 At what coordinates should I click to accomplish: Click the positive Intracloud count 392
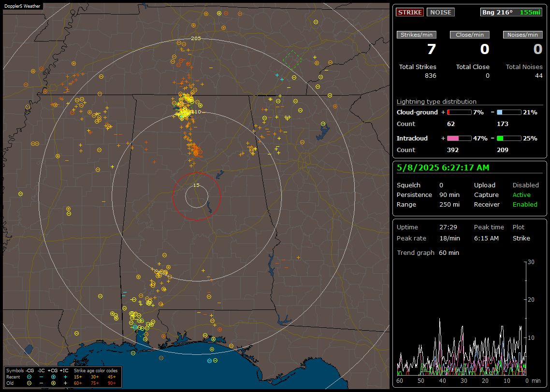point(453,150)
